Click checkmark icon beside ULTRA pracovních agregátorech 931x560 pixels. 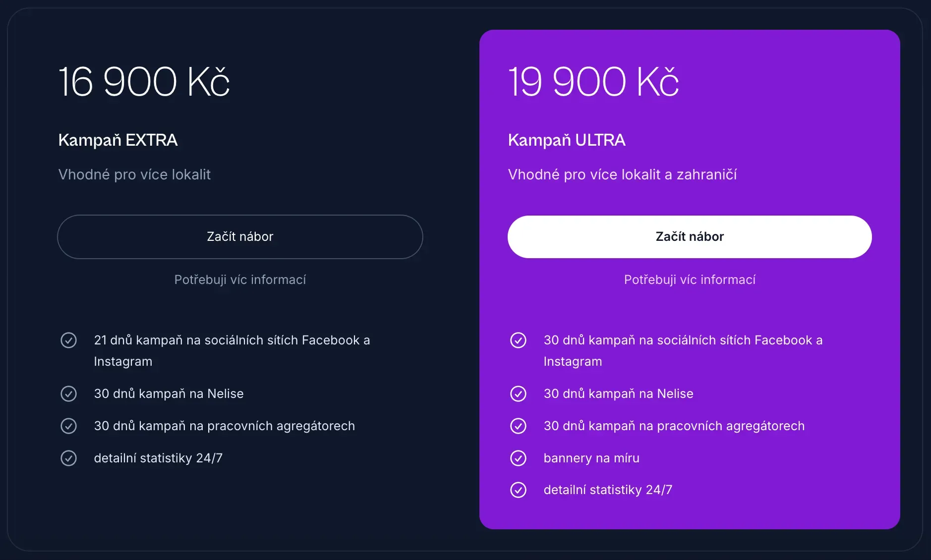point(518,426)
